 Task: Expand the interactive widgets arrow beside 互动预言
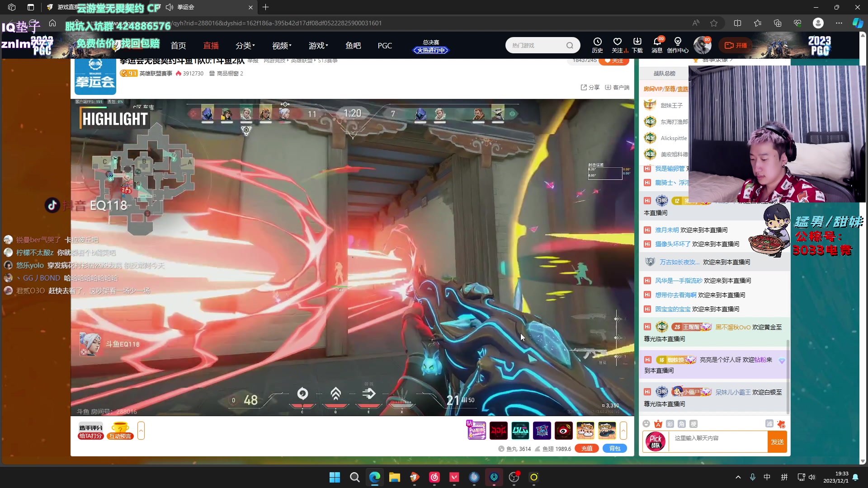coord(141,431)
